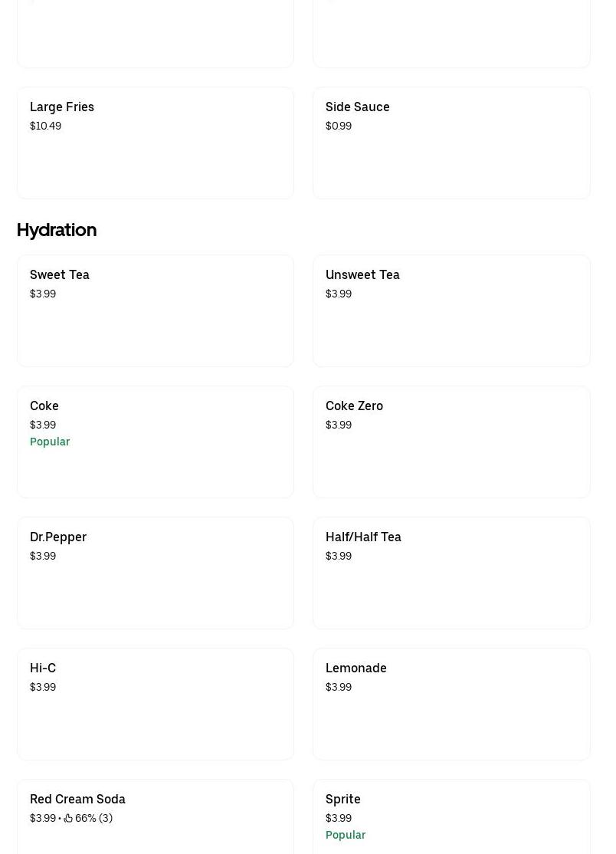Viewport: 616px width, 854px height.
Task: Select the Sprite drink card
Action: [x=452, y=817]
